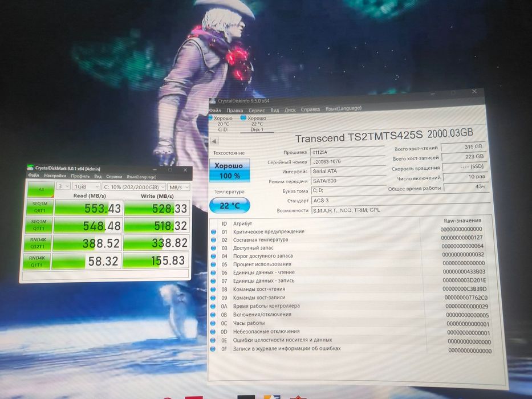Open Язык(Language) menu in CrystalDiskMark
Viewport: 532px width, 399px height.
pos(141,177)
